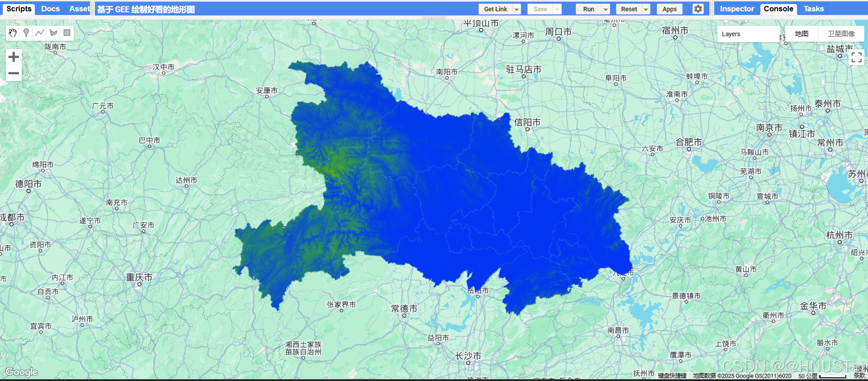Select the add marker tool
This screenshot has height=381, width=868.
(x=26, y=33)
